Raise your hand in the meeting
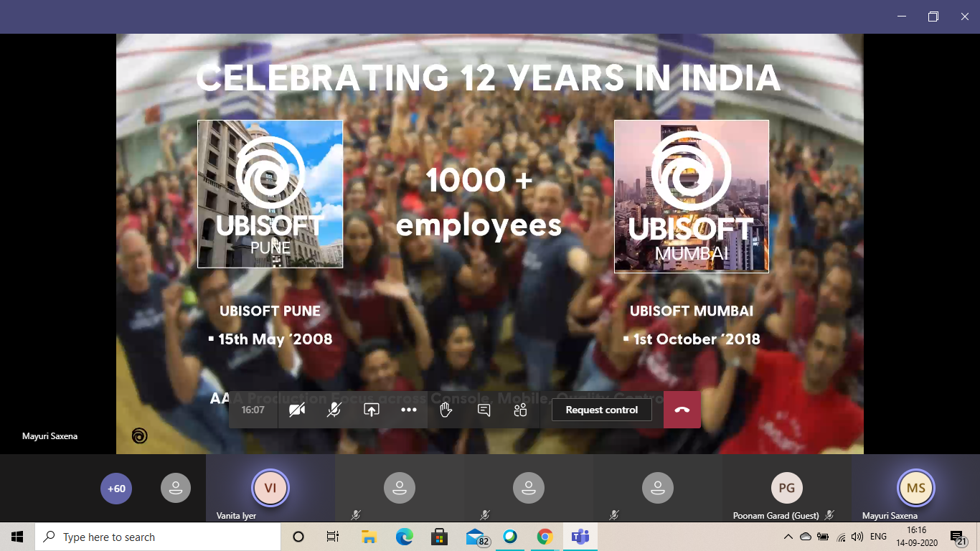The image size is (980, 551). pyautogui.click(x=446, y=409)
